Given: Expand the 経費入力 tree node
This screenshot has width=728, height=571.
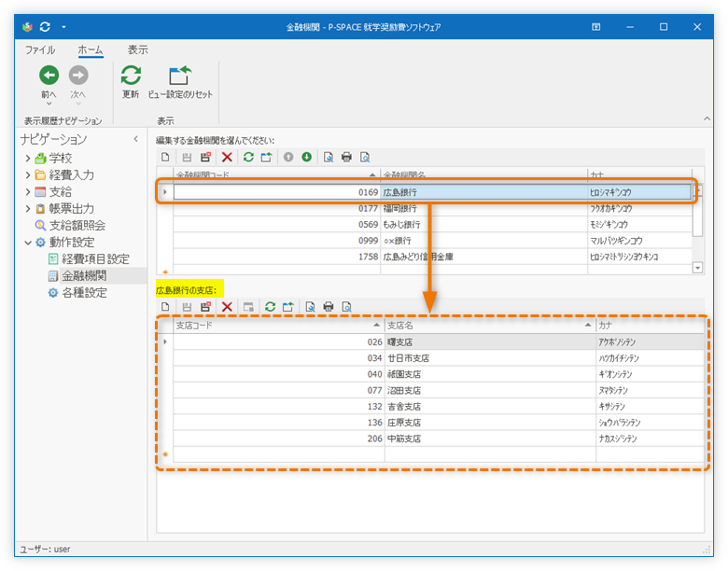Looking at the screenshot, I should point(28,175).
